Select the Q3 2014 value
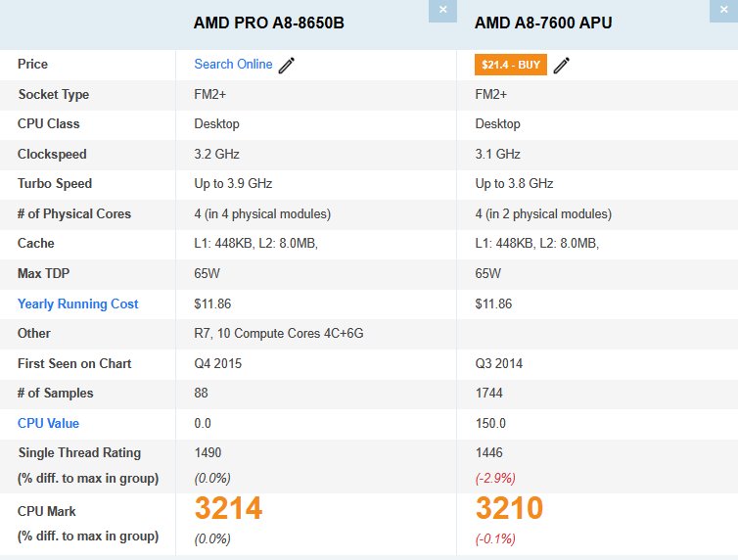738x560 pixels. [x=499, y=364]
